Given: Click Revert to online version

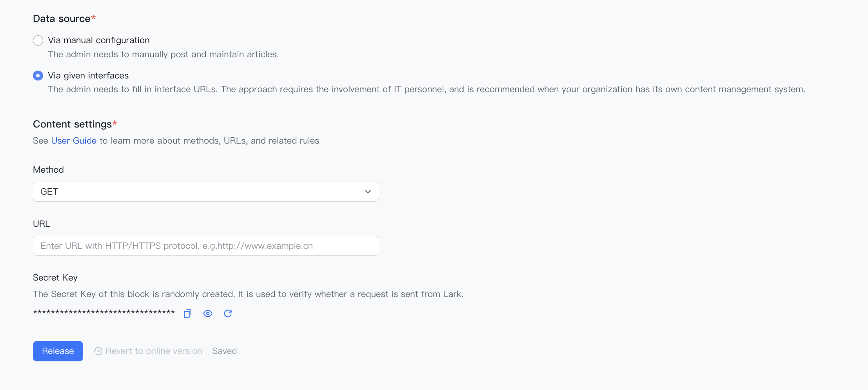Looking at the screenshot, I should pyautogui.click(x=153, y=351).
